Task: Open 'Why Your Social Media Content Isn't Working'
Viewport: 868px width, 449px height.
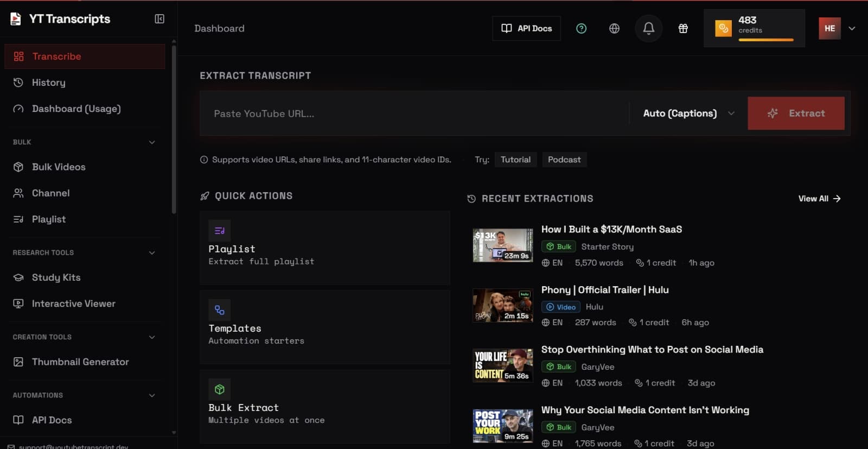Action: [x=645, y=410]
